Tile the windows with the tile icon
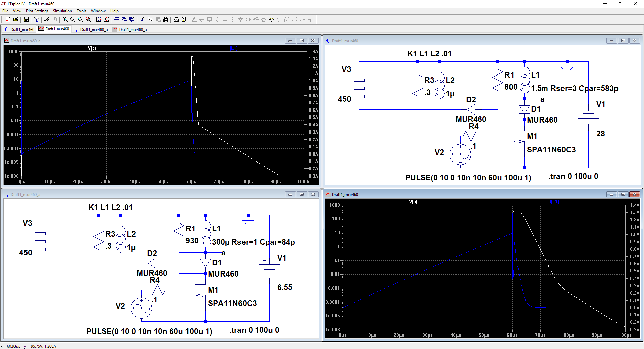Screen dimensions: 644x349 pos(117,20)
